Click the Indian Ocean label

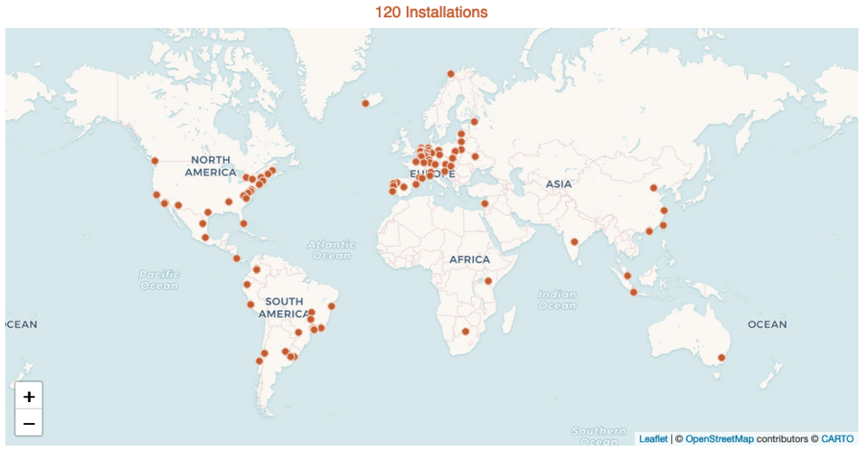(558, 300)
